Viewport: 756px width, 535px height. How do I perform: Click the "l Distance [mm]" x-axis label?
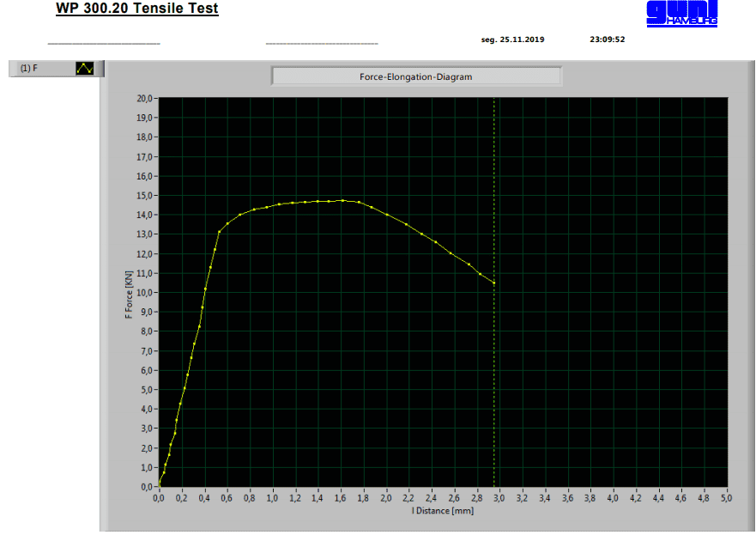tap(442, 511)
